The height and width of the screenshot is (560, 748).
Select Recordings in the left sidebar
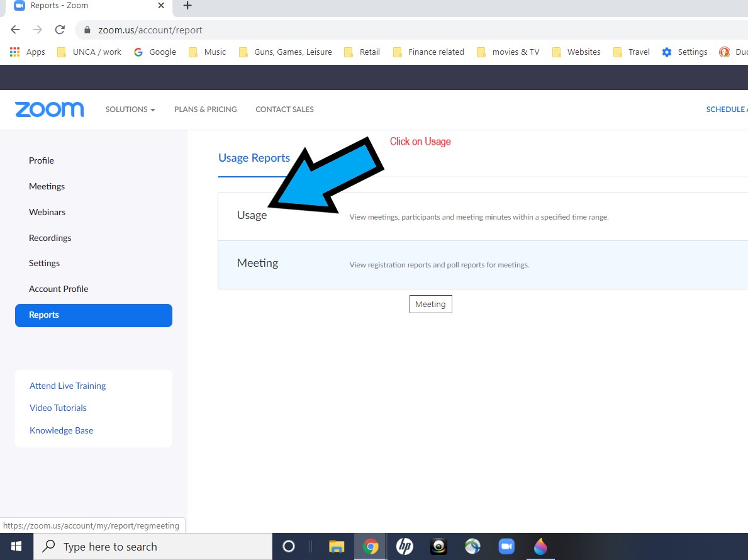pos(50,238)
